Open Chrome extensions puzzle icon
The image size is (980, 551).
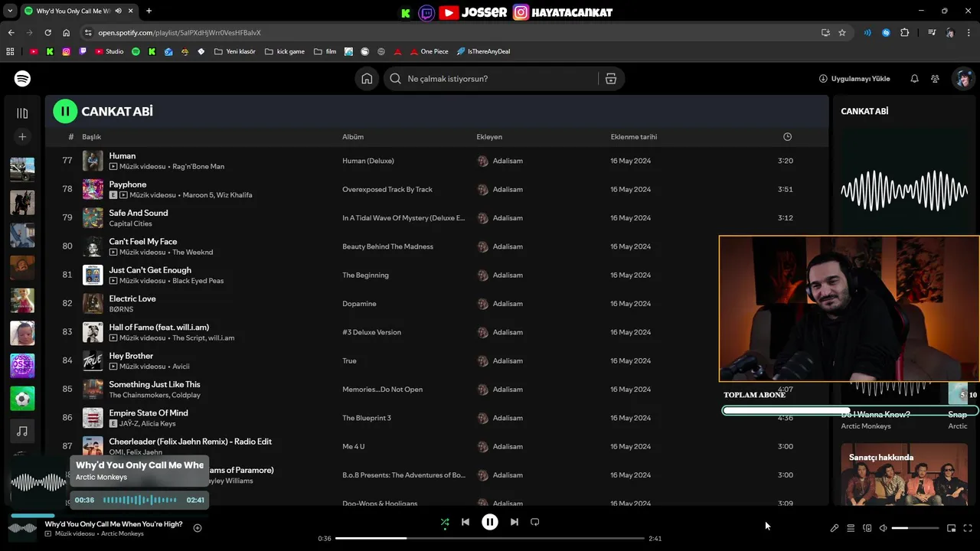(905, 33)
